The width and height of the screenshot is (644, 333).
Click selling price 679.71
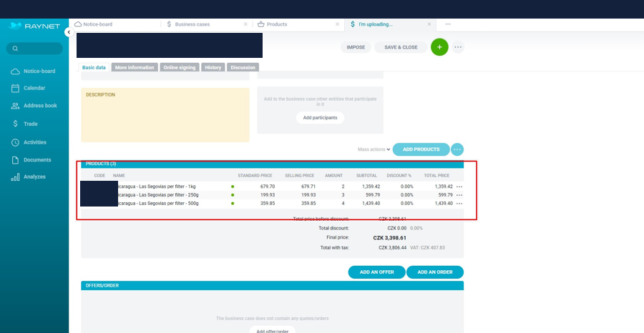[308, 187]
